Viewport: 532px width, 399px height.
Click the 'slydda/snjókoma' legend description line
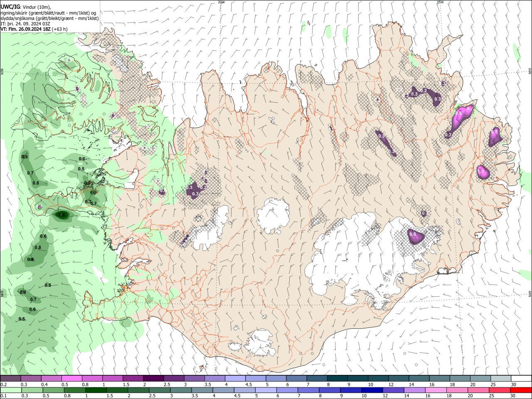click(x=49, y=18)
